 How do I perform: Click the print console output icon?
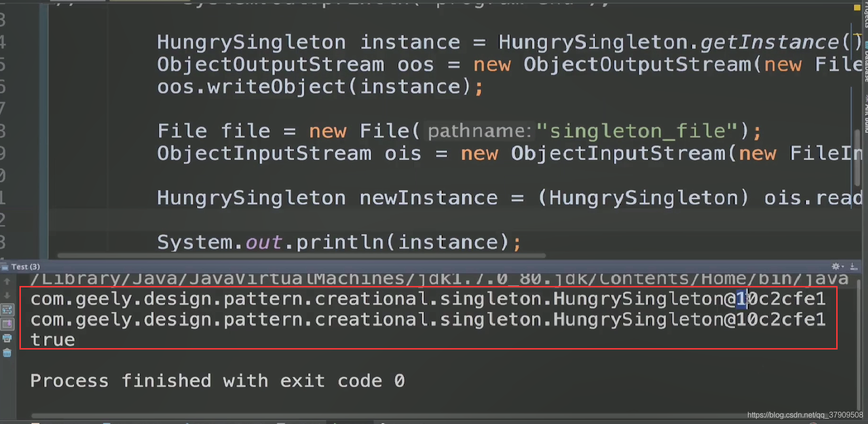[7, 338]
